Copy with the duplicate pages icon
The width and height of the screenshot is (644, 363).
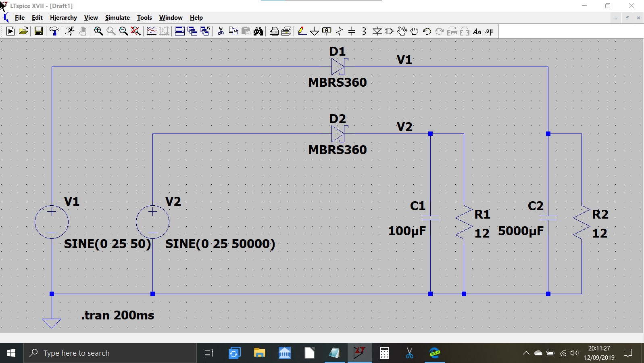pos(233,31)
